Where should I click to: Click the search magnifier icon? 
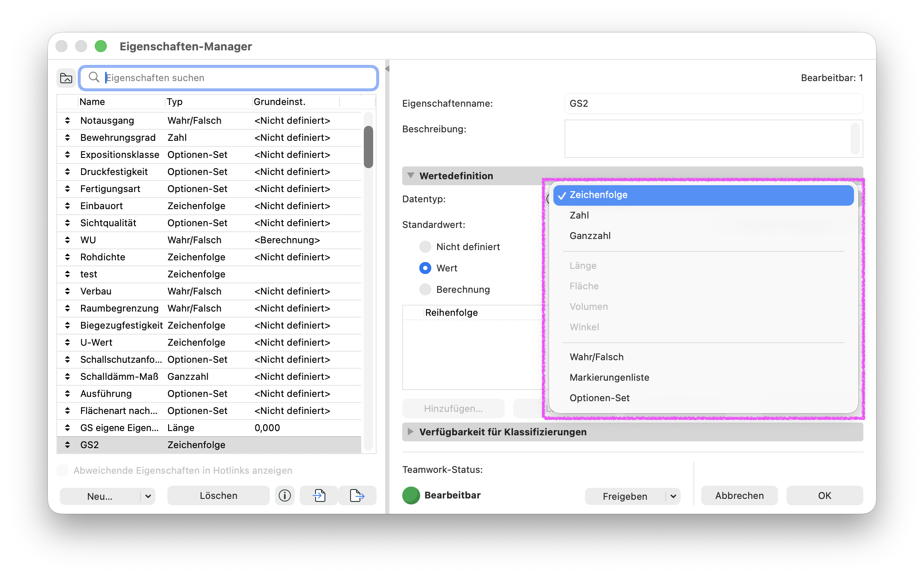[x=94, y=77]
